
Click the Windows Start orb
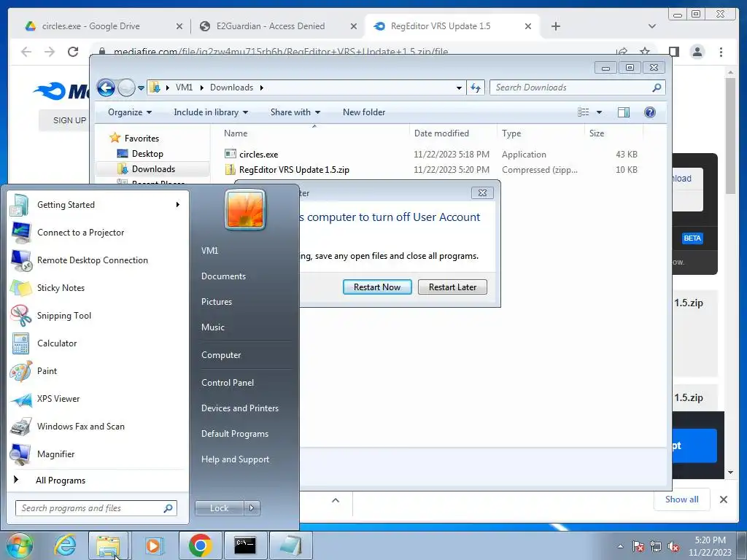19,545
